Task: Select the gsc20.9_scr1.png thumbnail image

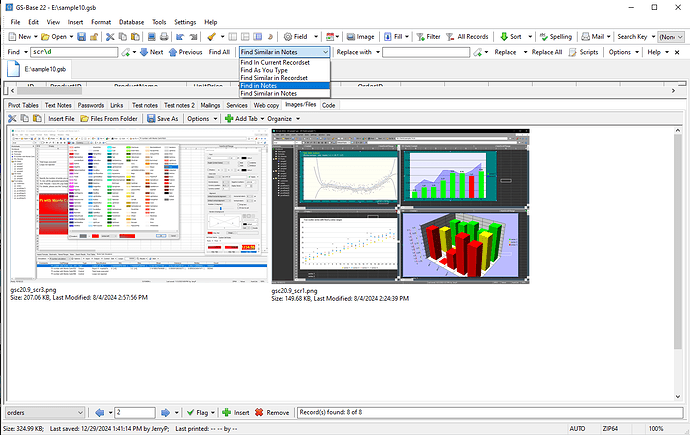Action: tap(400, 206)
